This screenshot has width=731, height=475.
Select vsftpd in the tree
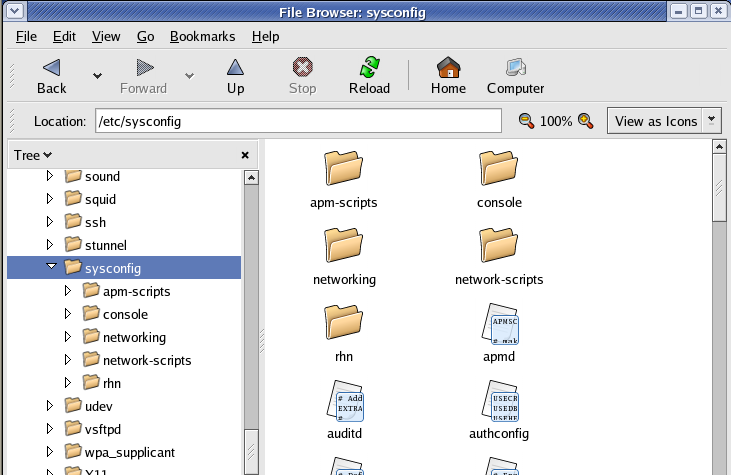coord(106,429)
